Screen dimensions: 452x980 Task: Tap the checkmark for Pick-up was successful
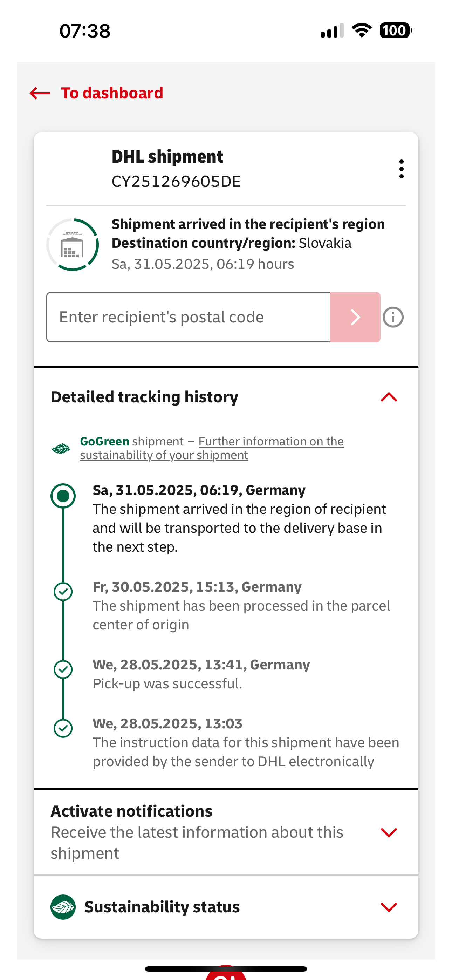(63, 669)
